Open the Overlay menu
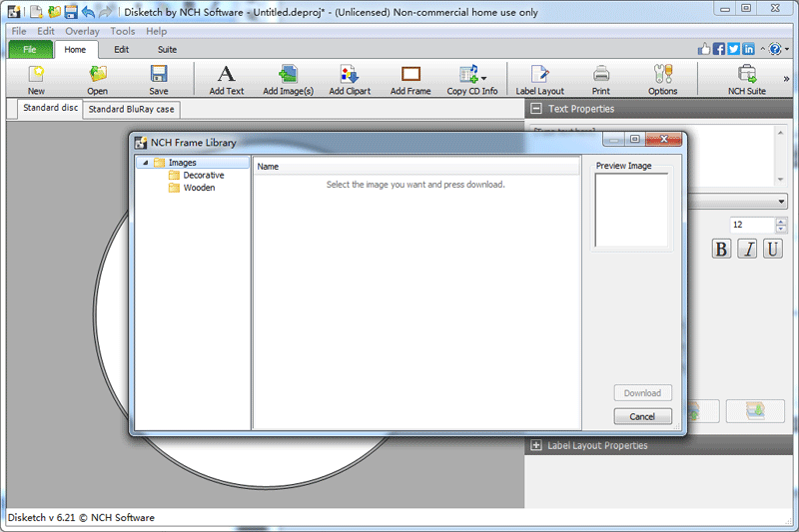Screen dimensions: 799x532 (x=82, y=31)
